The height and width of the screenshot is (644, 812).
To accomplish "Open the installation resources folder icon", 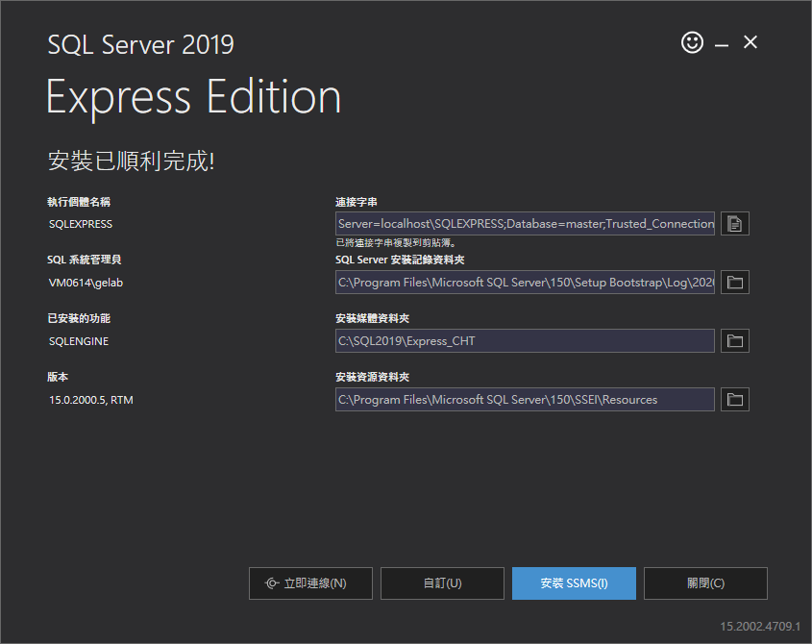I will [x=735, y=400].
